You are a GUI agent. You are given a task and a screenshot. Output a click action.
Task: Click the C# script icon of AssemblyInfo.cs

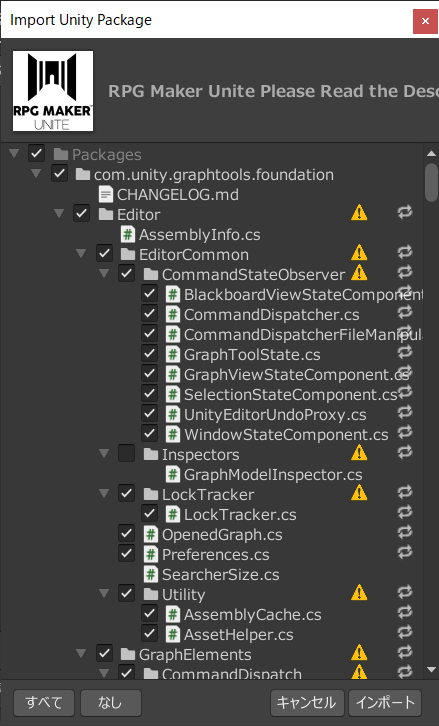[x=128, y=234]
